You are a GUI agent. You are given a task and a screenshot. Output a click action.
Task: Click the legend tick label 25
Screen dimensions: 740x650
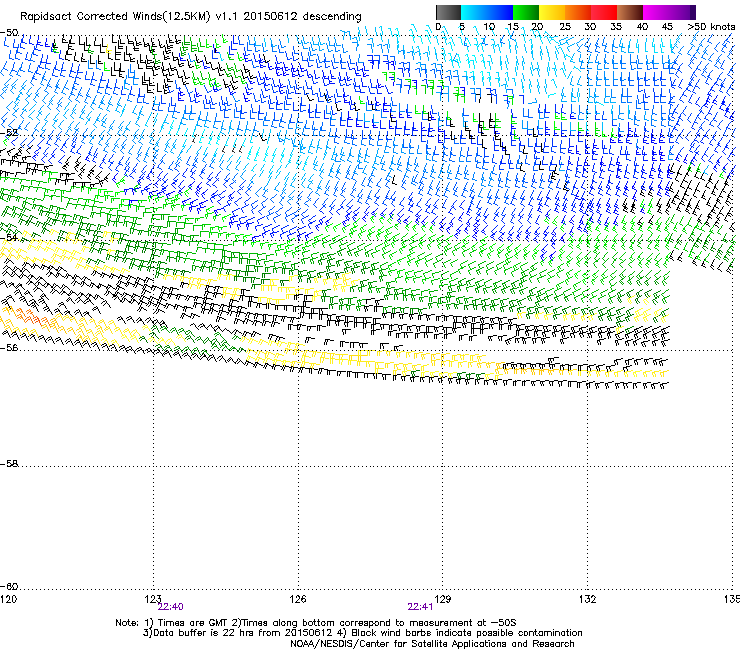point(565,27)
